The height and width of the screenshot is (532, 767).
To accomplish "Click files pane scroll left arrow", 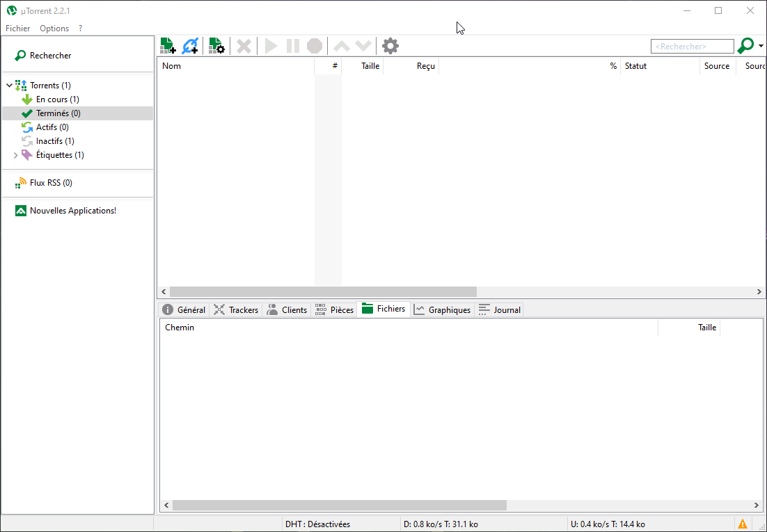I will (166, 505).
